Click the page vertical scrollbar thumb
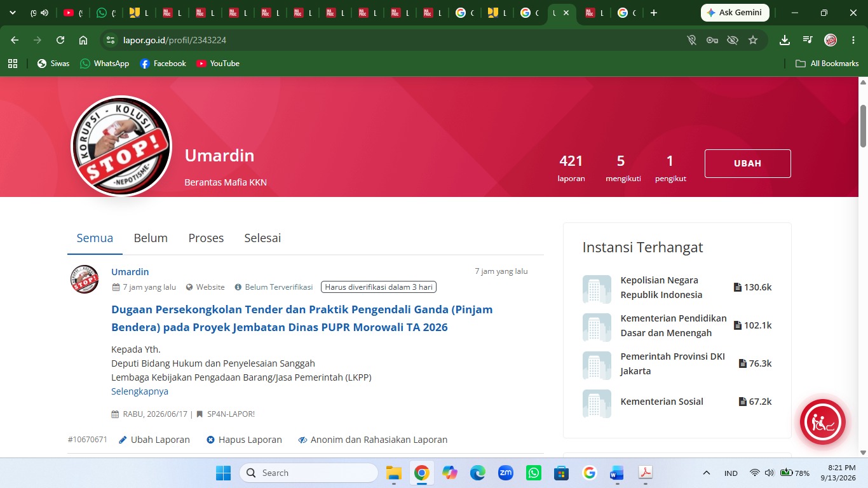868x488 pixels. [x=863, y=126]
